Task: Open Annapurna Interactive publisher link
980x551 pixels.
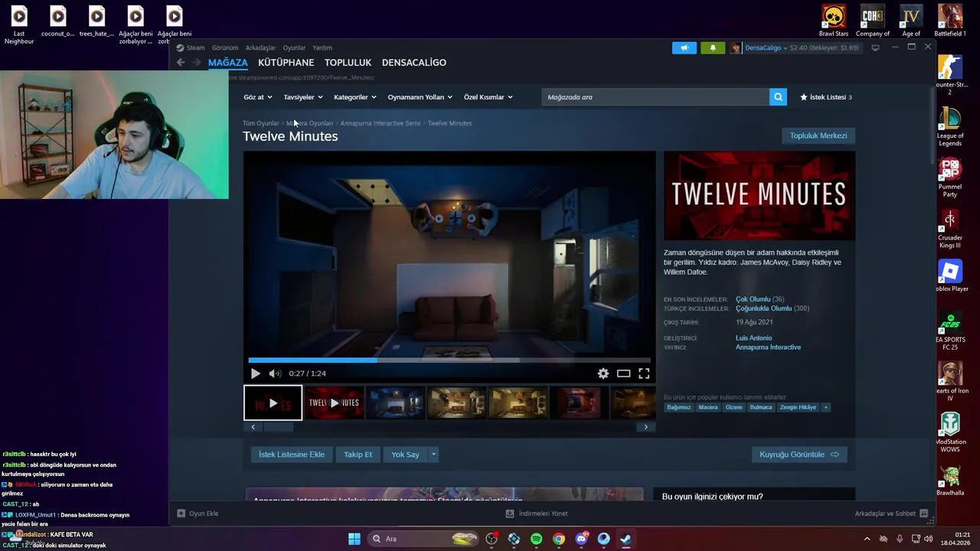Action: click(768, 347)
